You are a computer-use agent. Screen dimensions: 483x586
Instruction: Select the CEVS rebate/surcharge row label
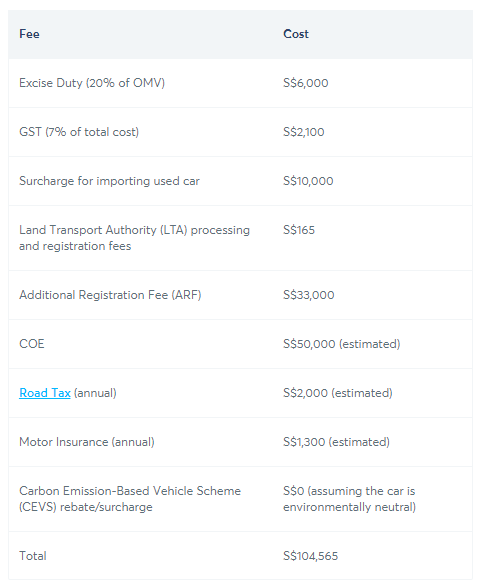130,499
